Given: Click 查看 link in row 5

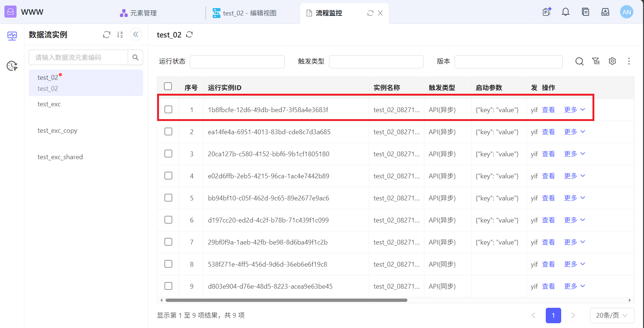Looking at the screenshot, I should (x=548, y=198).
